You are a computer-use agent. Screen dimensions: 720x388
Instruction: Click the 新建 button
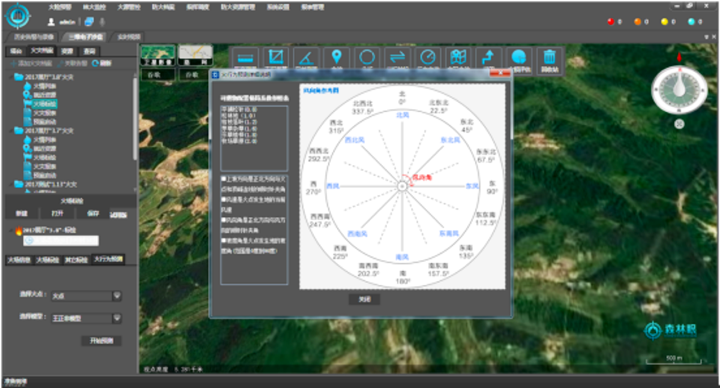pyautogui.click(x=22, y=214)
